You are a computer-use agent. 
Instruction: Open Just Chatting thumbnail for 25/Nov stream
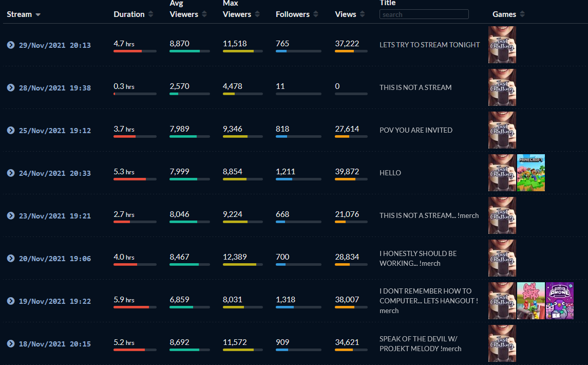(502, 130)
